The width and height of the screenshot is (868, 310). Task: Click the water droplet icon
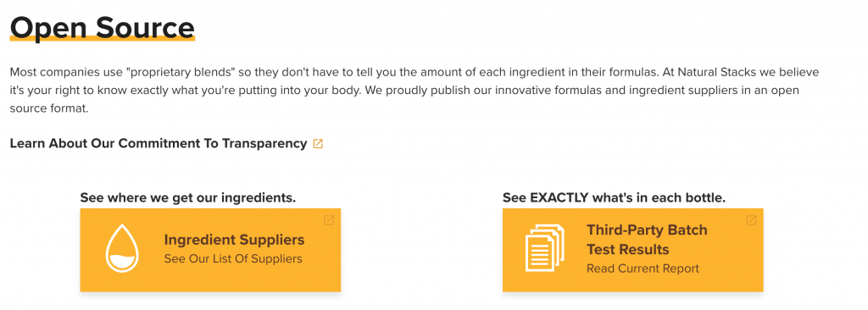click(122, 249)
